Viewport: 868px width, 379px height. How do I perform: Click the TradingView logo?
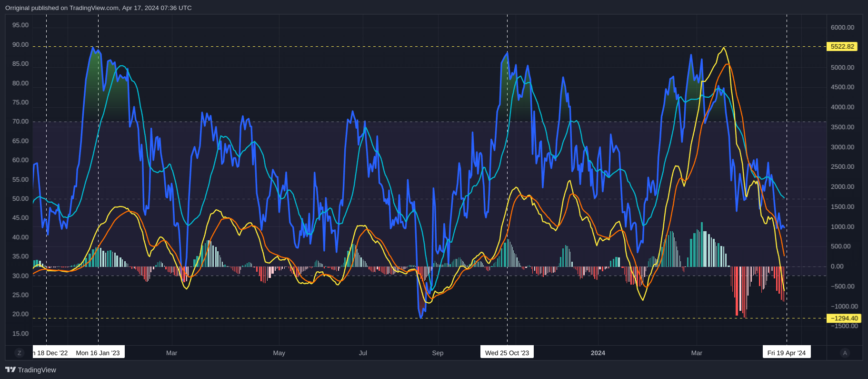(30, 370)
